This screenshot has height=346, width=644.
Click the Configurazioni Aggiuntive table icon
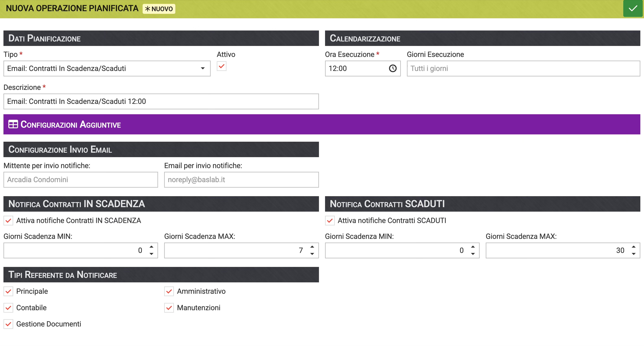(x=13, y=124)
